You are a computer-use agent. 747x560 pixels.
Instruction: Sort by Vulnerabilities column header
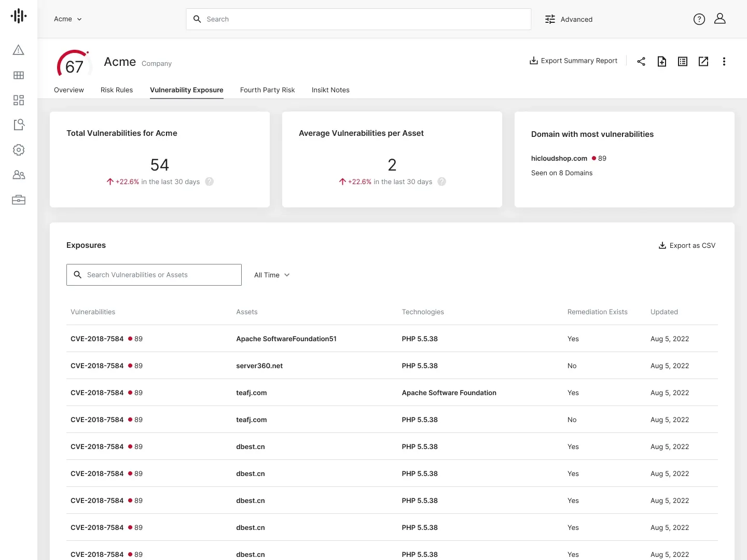click(x=93, y=312)
